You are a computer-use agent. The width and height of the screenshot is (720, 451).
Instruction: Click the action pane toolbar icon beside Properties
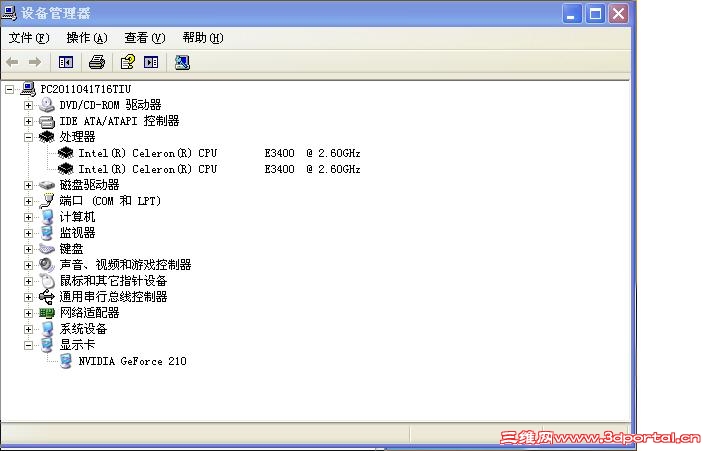[151, 62]
